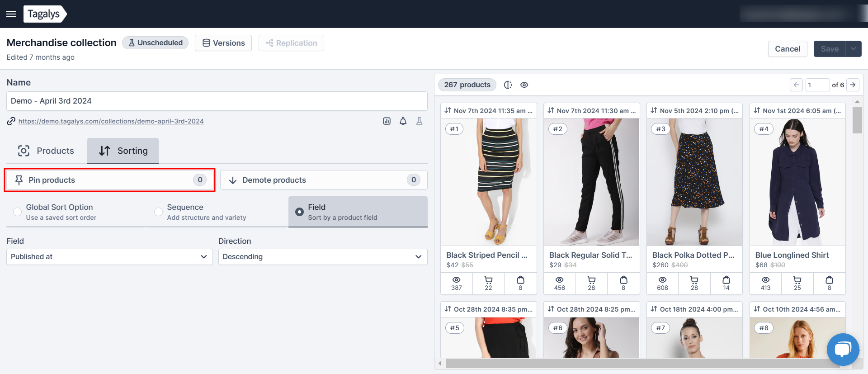Select the Global Sort Option radio
Screen dimensions: 868x374
pos(17,212)
